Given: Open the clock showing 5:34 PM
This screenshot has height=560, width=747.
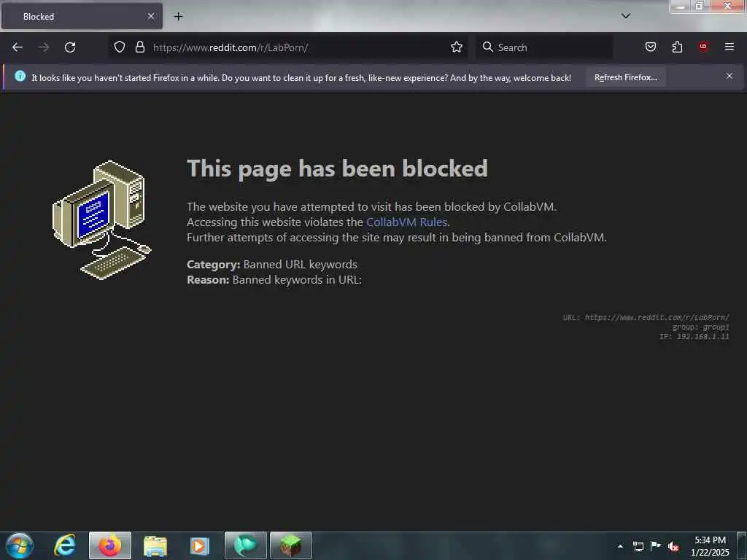Looking at the screenshot, I should coord(710,545).
